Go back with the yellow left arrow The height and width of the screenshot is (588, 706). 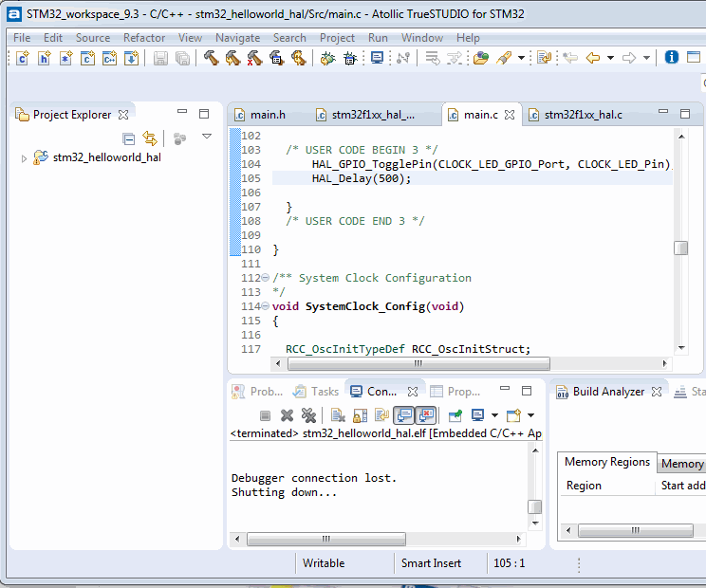pyautogui.click(x=593, y=58)
